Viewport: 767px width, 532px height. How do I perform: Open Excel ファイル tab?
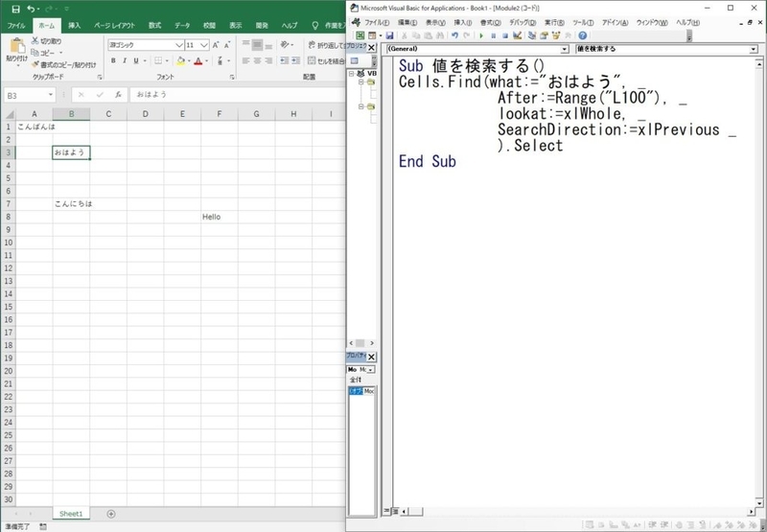[15, 26]
